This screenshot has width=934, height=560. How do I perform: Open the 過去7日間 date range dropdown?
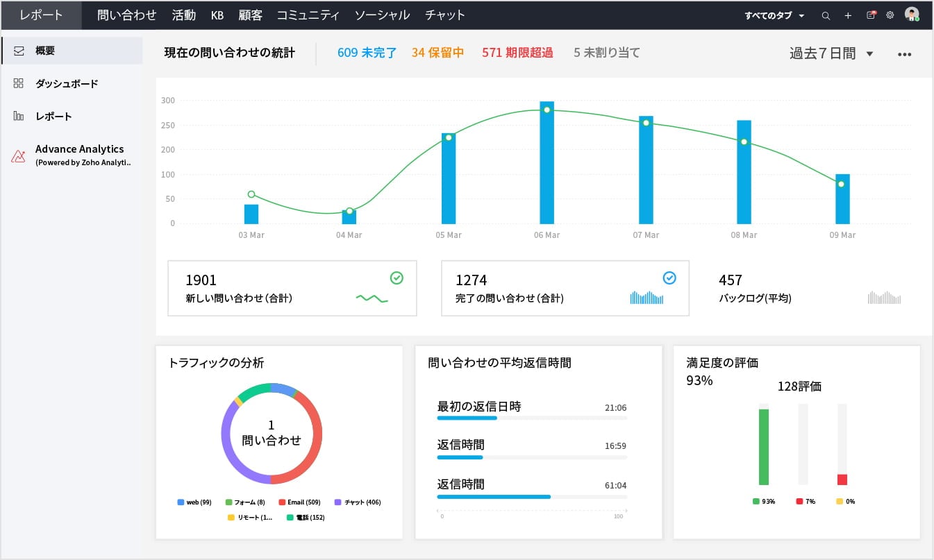pyautogui.click(x=831, y=53)
